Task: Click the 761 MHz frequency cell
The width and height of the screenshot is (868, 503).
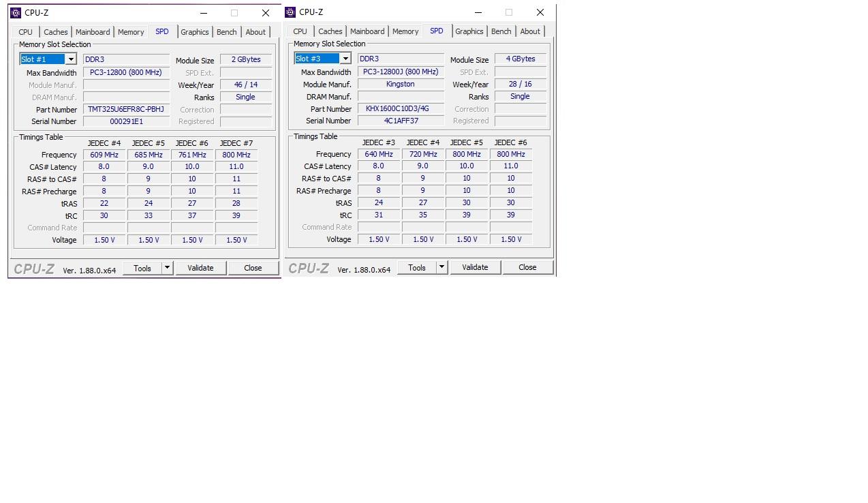Action: pyautogui.click(x=192, y=155)
